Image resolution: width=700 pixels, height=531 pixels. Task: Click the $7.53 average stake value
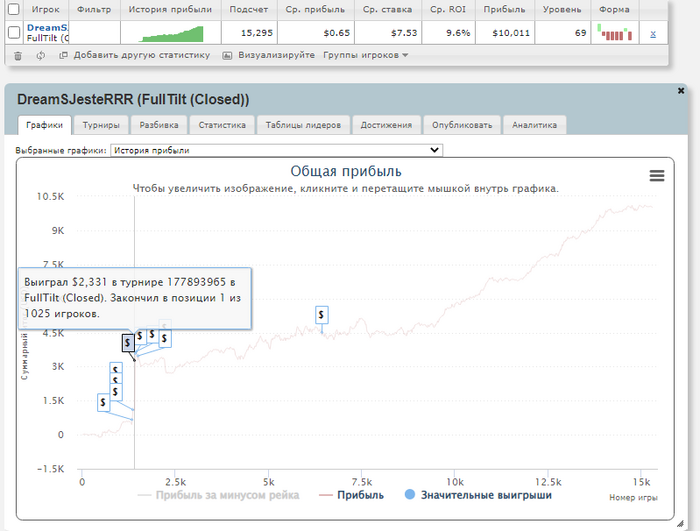404,33
